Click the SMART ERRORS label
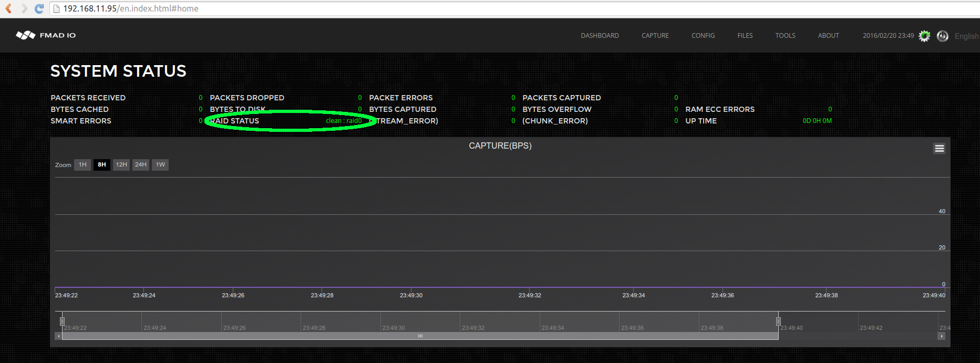Viewport: 980px width, 363px height. point(81,121)
